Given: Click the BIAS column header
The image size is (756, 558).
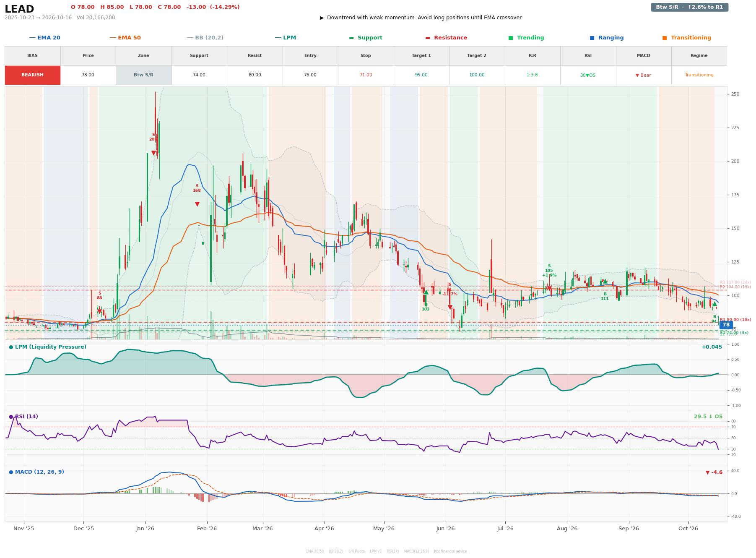Looking at the screenshot, I should tap(33, 56).
